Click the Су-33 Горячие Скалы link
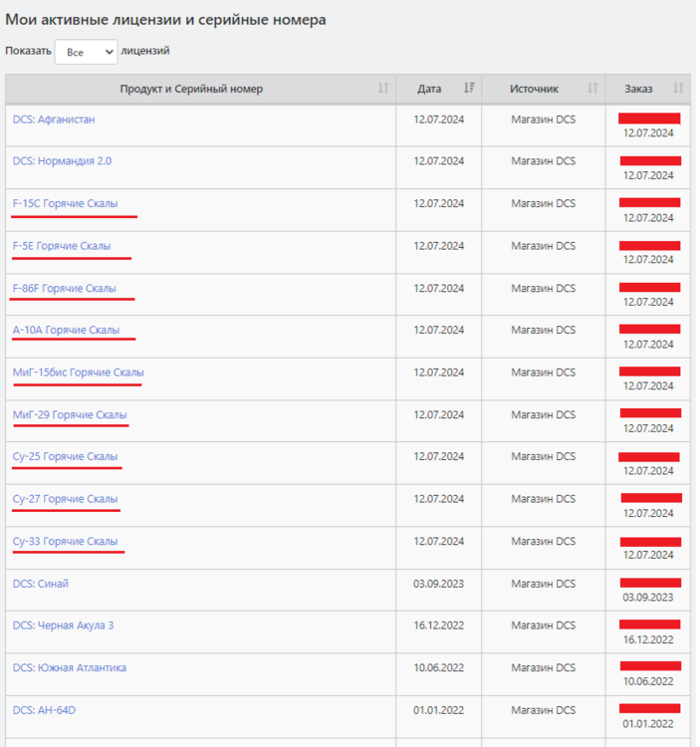The image size is (700, 747). tap(66, 542)
